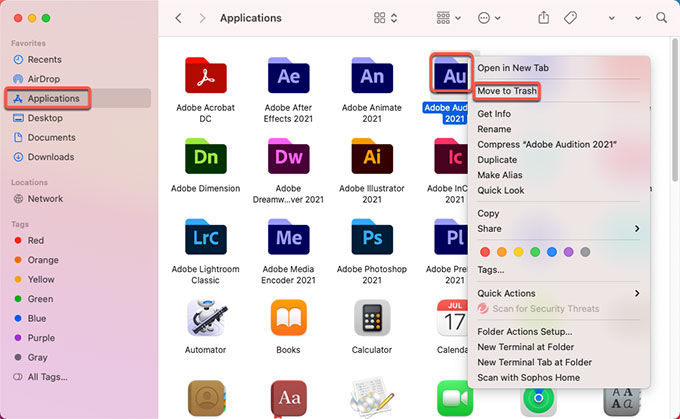Image resolution: width=680 pixels, height=419 pixels.
Task: Filter by the Purple tag in sidebar
Action: (41, 338)
